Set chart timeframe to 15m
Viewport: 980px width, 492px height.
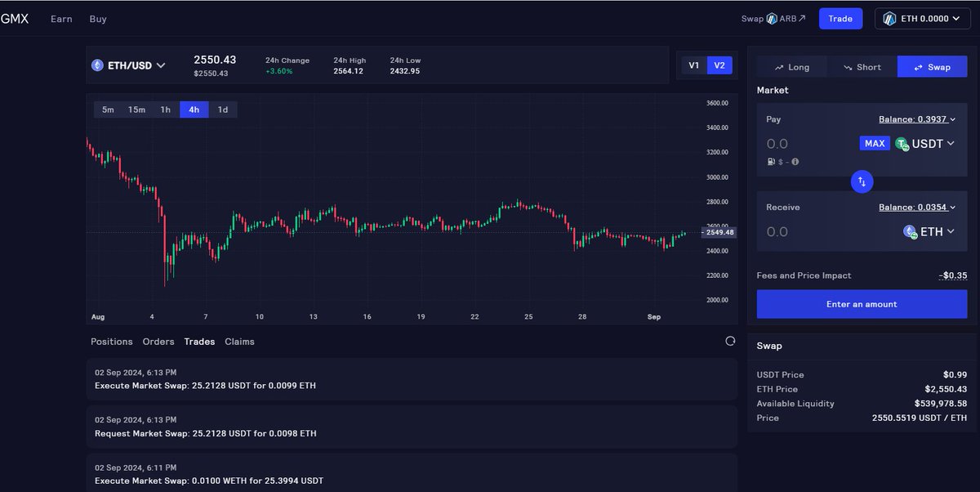pos(136,110)
